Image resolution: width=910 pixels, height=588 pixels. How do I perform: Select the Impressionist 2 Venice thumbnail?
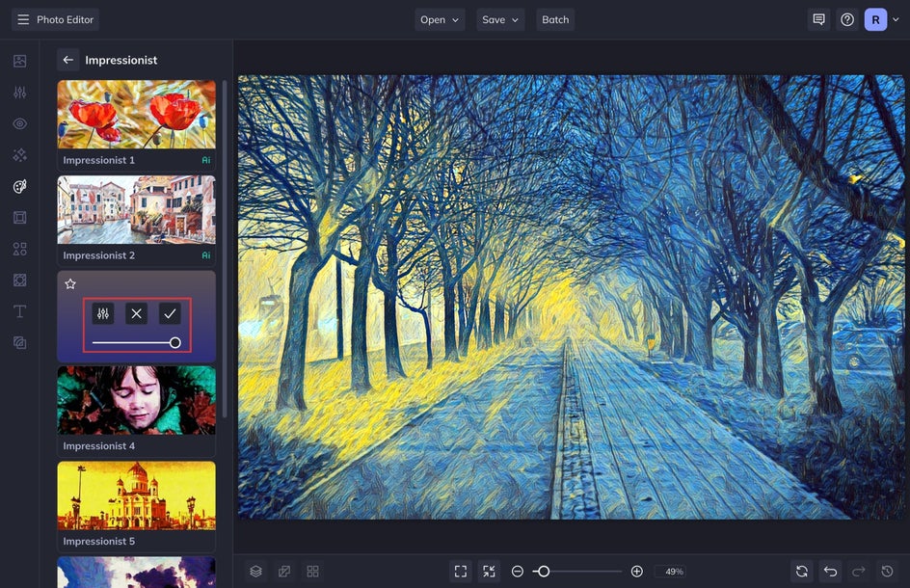coord(136,209)
